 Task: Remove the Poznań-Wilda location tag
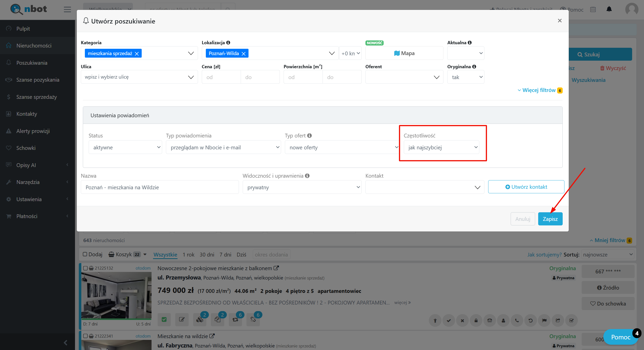243,54
